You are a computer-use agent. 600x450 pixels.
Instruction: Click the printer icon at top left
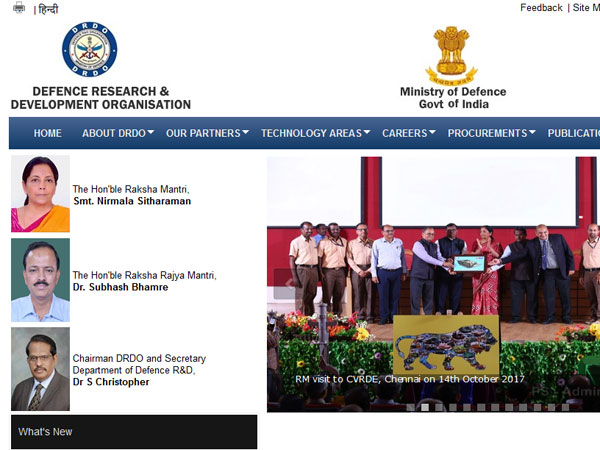pyautogui.click(x=18, y=9)
